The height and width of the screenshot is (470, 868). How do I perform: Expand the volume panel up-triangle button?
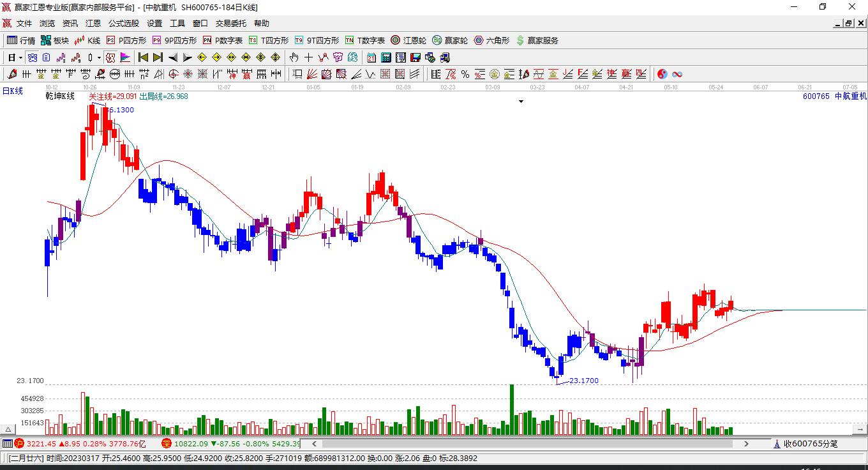pos(8,429)
